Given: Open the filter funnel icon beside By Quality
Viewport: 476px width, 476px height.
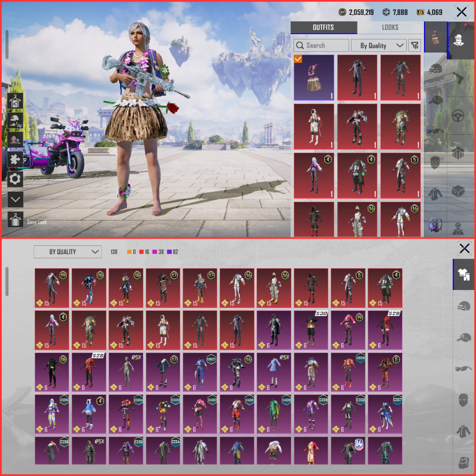Looking at the screenshot, I should (415, 45).
